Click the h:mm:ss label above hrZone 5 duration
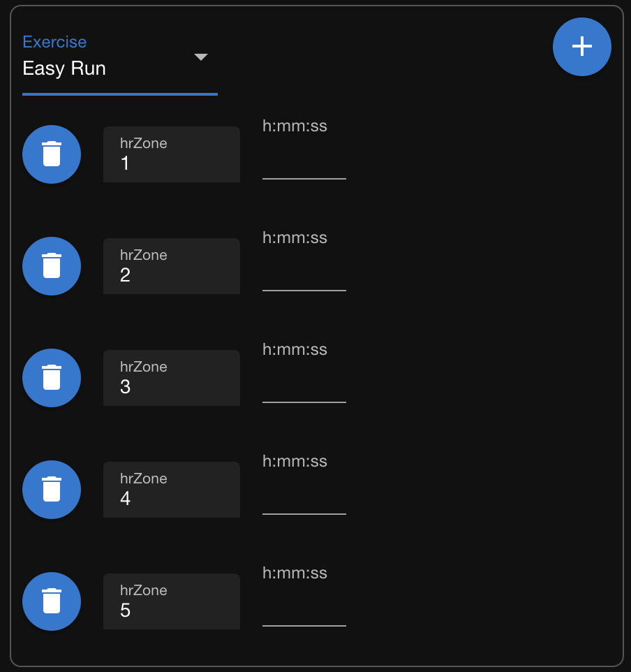This screenshot has height=672, width=631. 295,573
